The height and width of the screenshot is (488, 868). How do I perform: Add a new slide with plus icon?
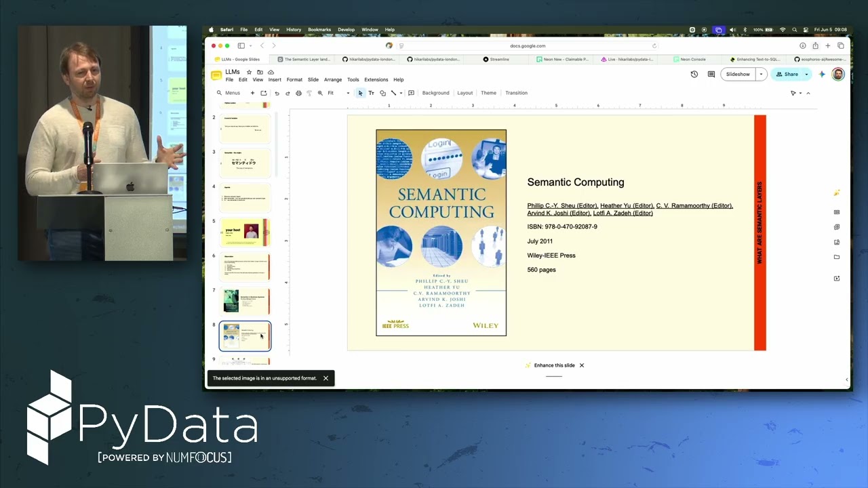[252, 93]
